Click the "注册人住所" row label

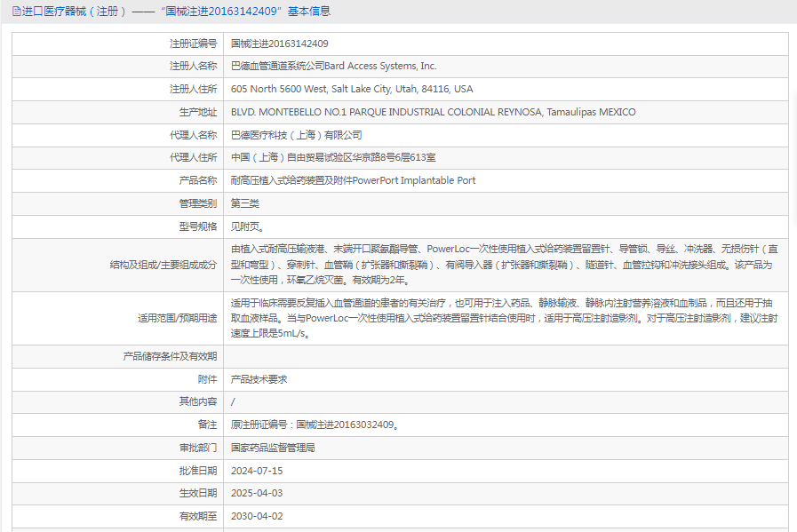pyautogui.click(x=193, y=89)
